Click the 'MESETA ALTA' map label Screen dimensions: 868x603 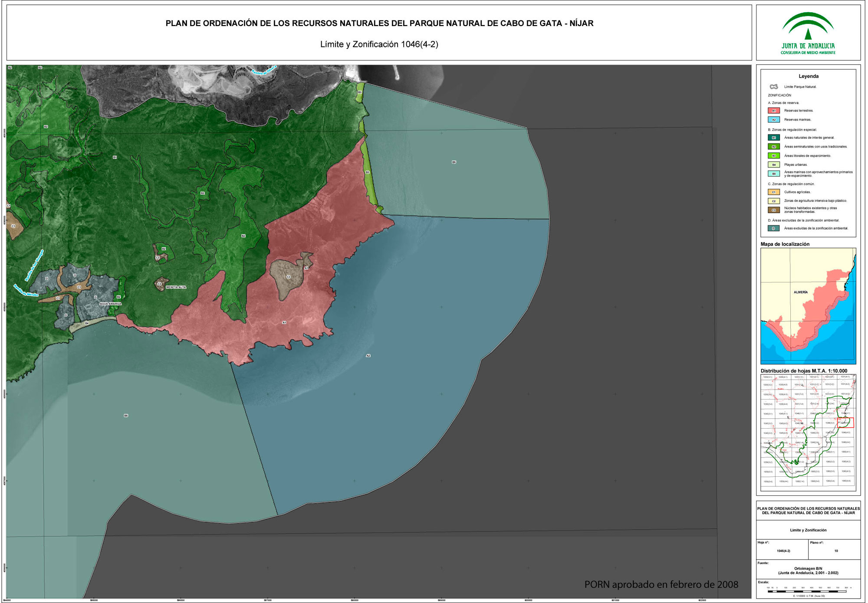(x=176, y=287)
